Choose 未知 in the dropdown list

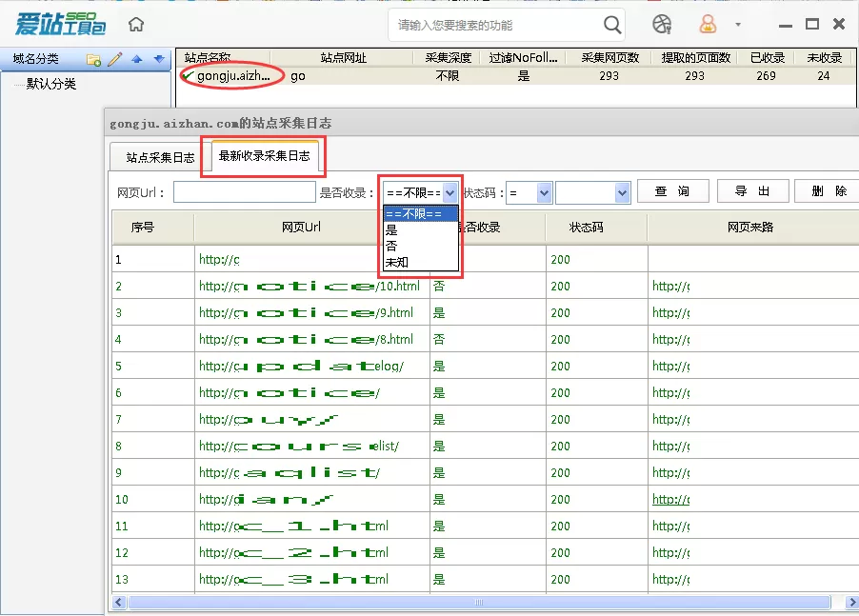[420, 262]
